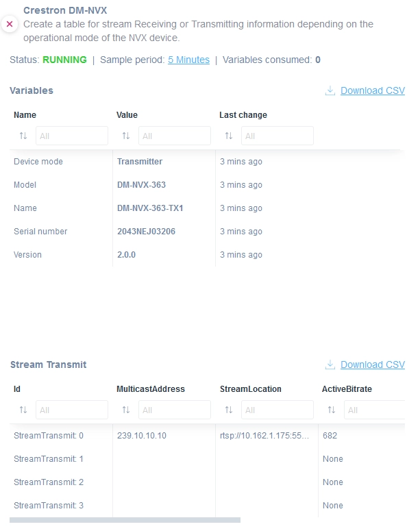Viewport: 420px width, 531px height.
Task: Focus the StreamLocation filter field
Action: coord(277,410)
